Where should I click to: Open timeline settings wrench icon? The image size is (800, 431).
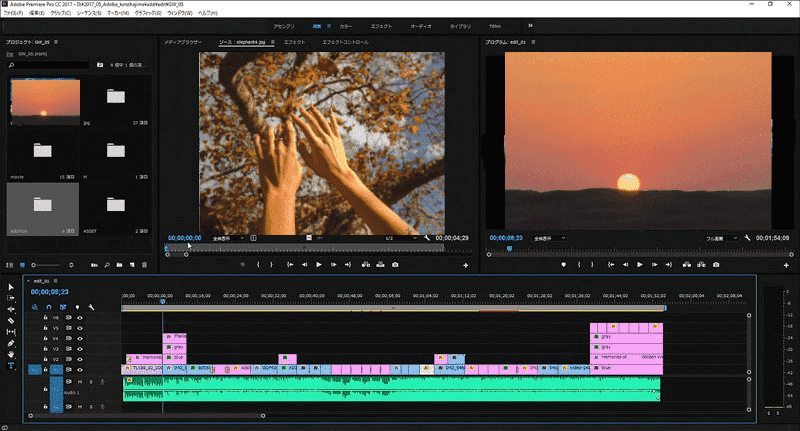click(x=91, y=305)
